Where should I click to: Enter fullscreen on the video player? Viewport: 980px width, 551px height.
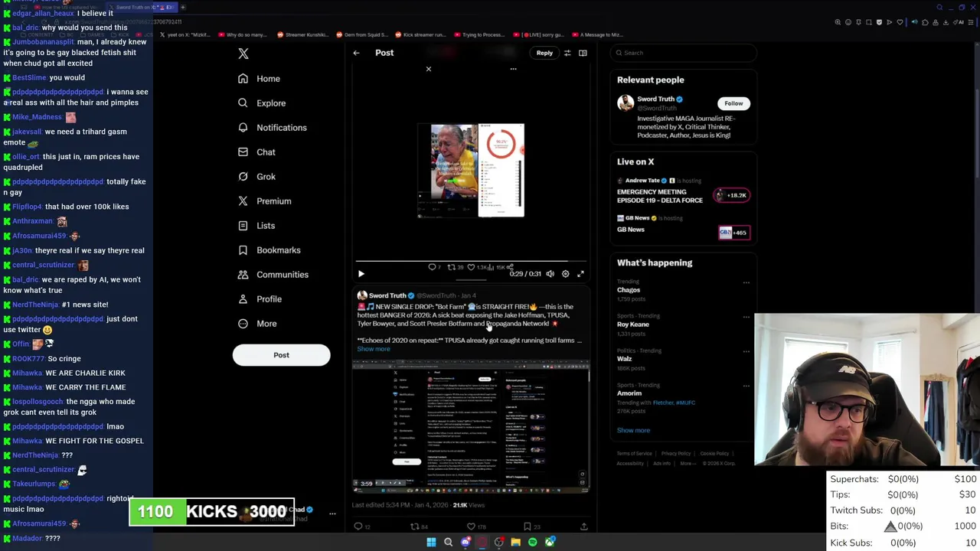(580, 274)
